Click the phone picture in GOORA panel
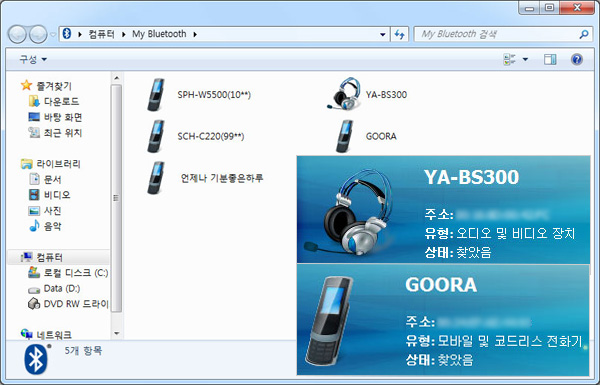The width and height of the screenshot is (600, 385). [330, 321]
